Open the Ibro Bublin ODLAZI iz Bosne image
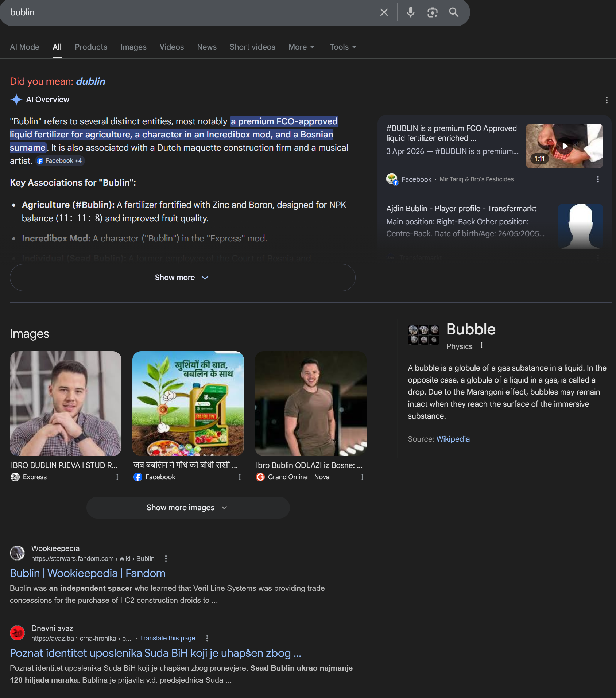616x698 pixels. coord(311,404)
